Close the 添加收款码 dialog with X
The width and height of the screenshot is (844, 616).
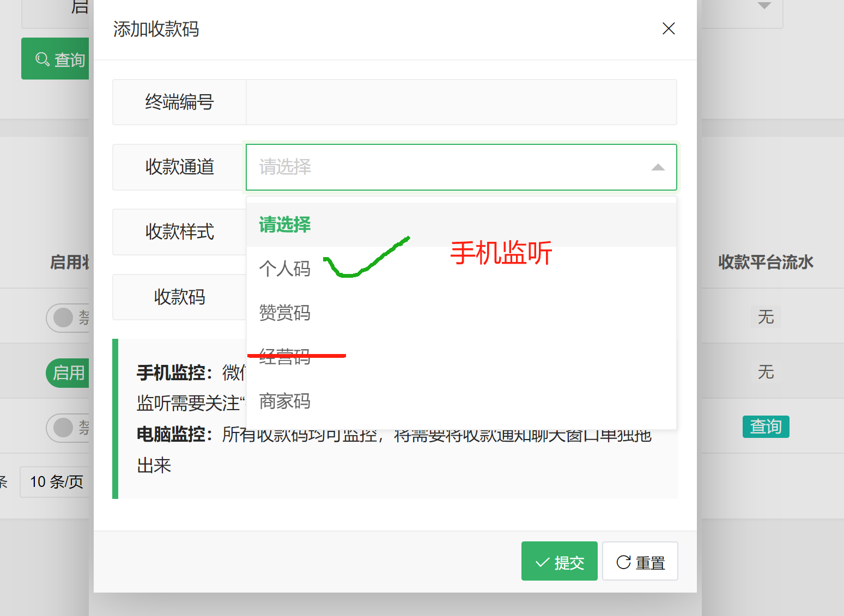(x=669, y=28)
